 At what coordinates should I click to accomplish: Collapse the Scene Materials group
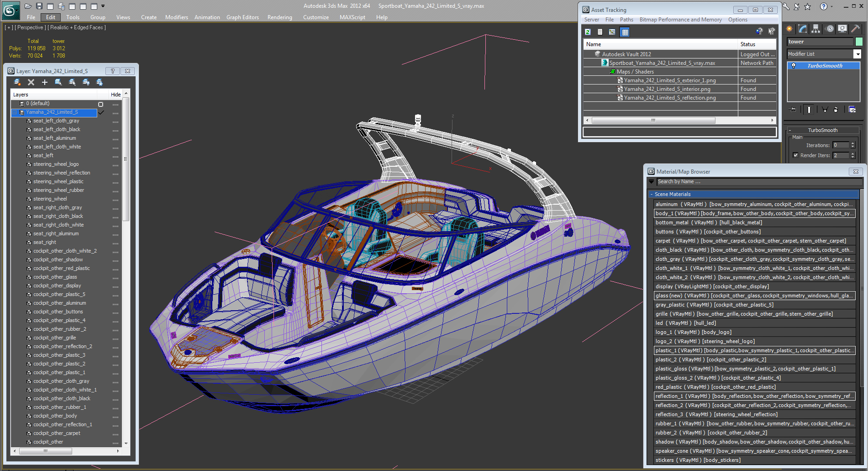coord(652,194)
